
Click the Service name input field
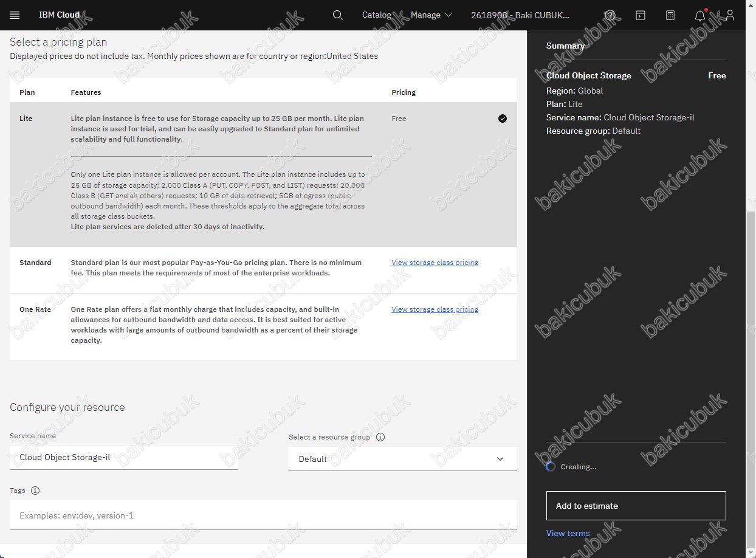(124, 458)
